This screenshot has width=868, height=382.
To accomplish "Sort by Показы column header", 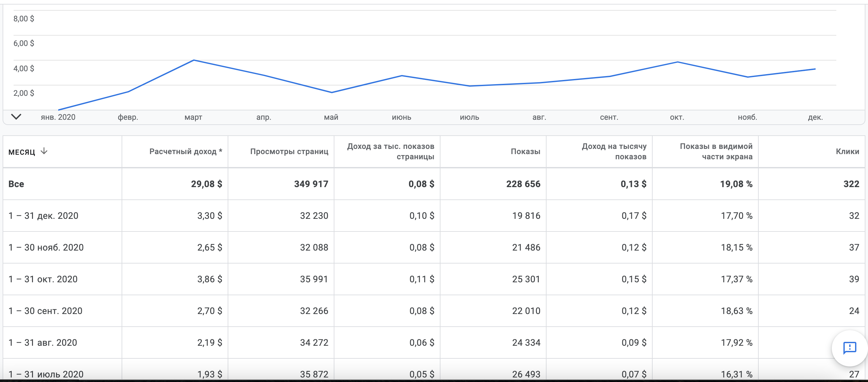I will point(525,152).
